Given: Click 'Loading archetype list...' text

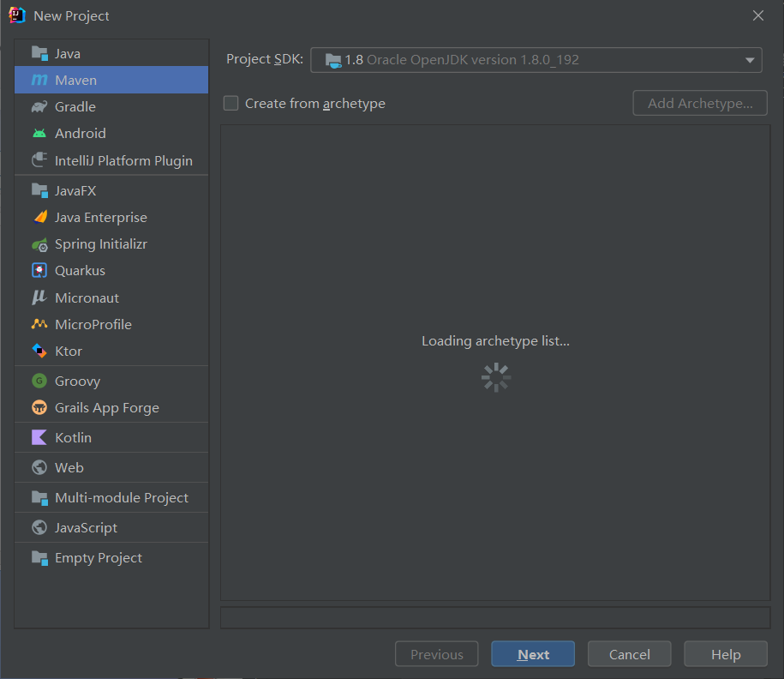Looking at the screenshot, I should pyautogui.click(x=495, y=340).
